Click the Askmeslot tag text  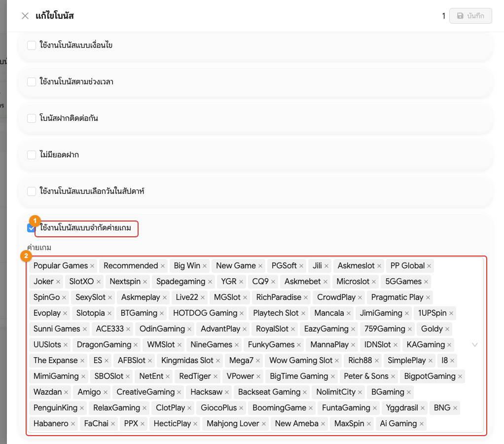click(356, 265)
